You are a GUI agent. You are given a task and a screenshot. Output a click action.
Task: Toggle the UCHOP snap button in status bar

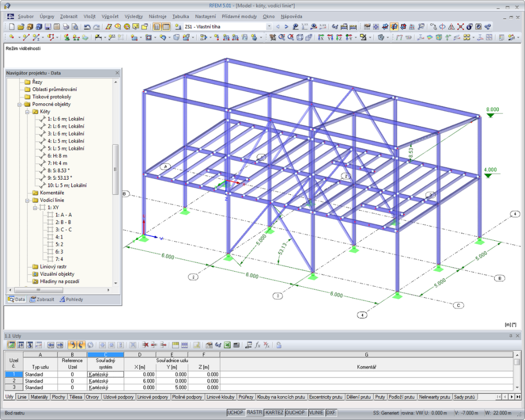click(x=235, y=412)
